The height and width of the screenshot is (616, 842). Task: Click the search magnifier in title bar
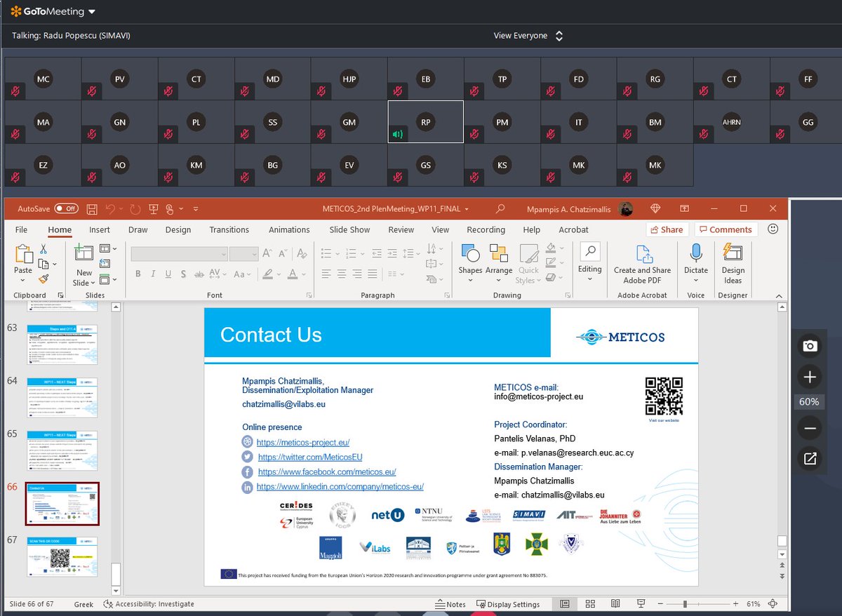pyautogui.click(x=500, y=209)
